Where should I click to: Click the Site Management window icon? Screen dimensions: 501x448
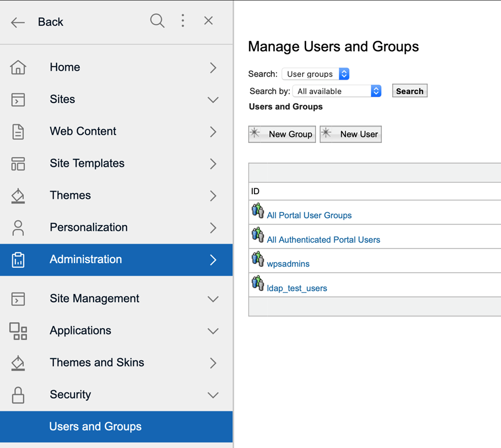[18, 299]
